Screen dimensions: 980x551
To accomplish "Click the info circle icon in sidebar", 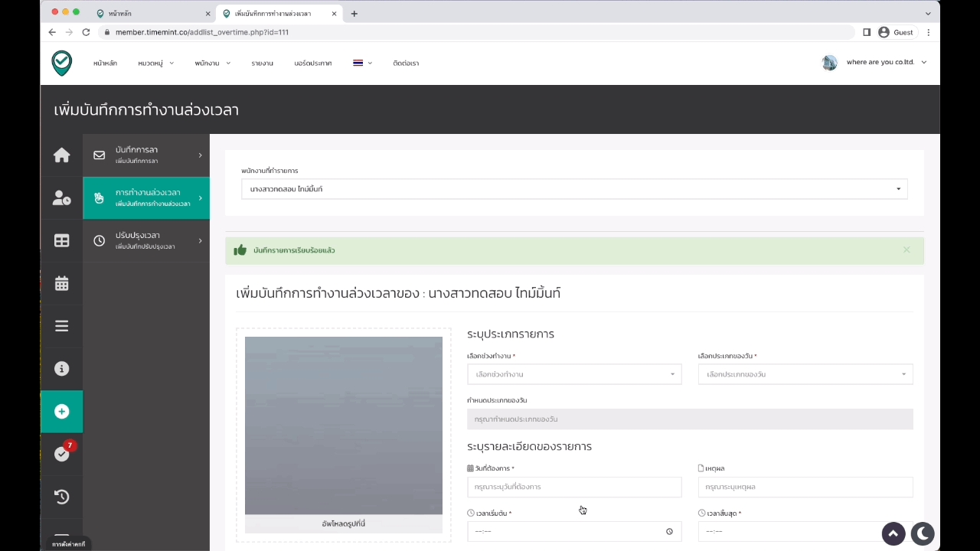I will (x=61, y=369).
